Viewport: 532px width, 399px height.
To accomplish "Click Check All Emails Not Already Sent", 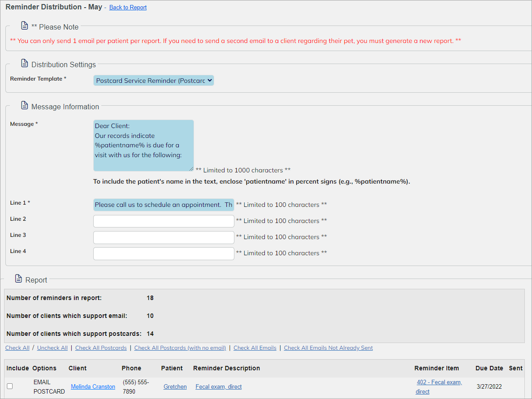I will [x=328, y=348].
